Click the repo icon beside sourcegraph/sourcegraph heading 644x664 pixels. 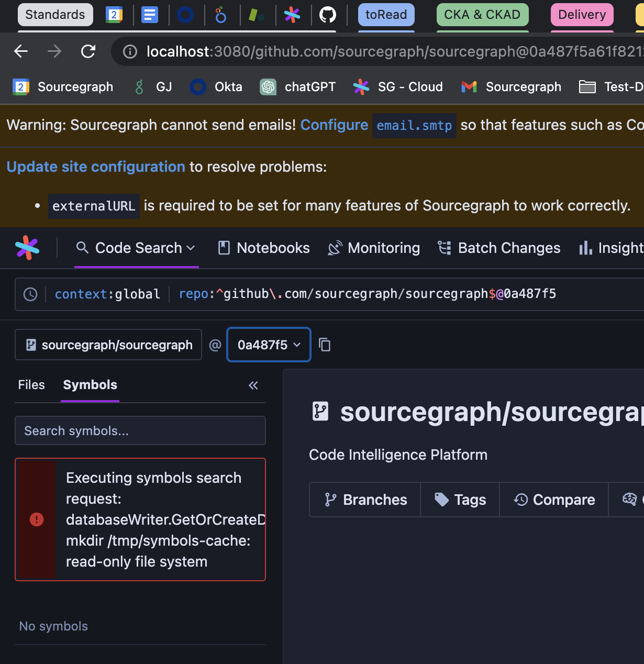coord(320,412)
